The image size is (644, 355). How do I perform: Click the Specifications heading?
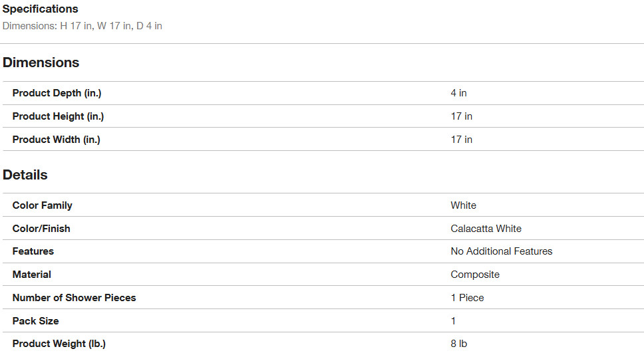(x=40, y=9)
